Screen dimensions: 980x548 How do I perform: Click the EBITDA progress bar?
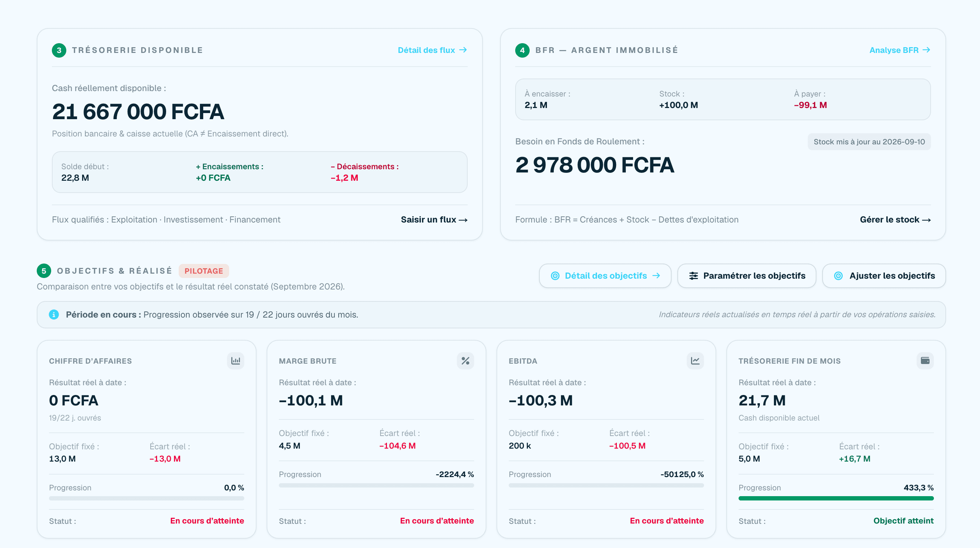606,485
